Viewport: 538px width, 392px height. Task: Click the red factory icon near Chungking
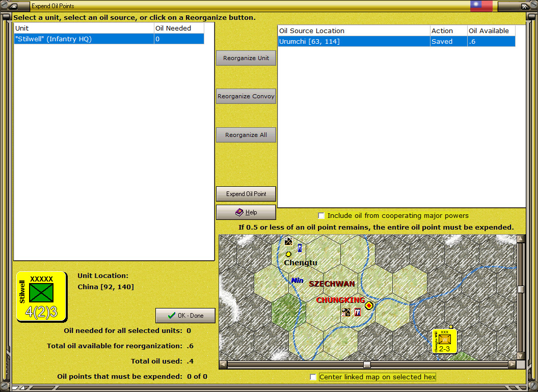358,312
